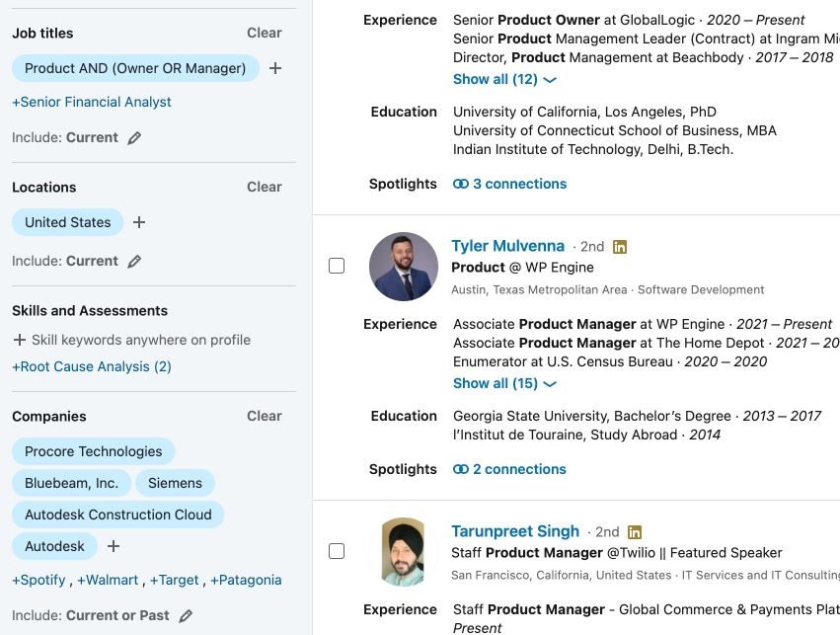This screenshot has height=635, width=840.
Task: Click Product AND (Owner OR Manager) chip
Action: 135,68
